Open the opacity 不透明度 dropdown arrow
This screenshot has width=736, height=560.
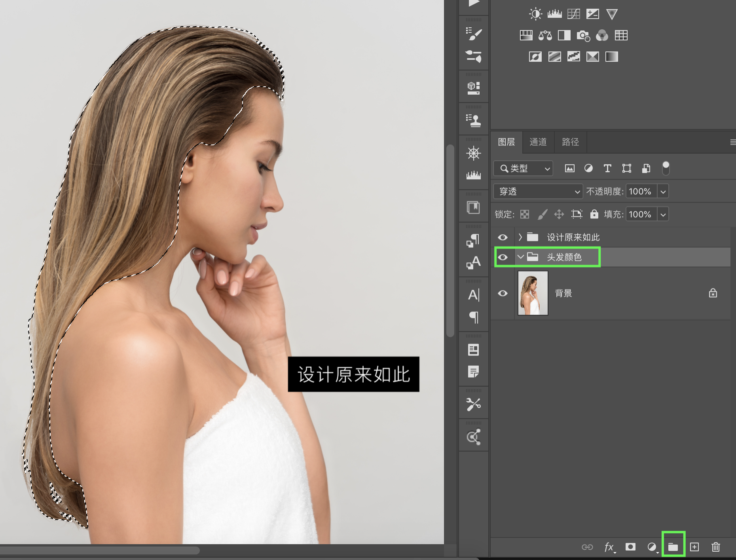click(663, 192)
